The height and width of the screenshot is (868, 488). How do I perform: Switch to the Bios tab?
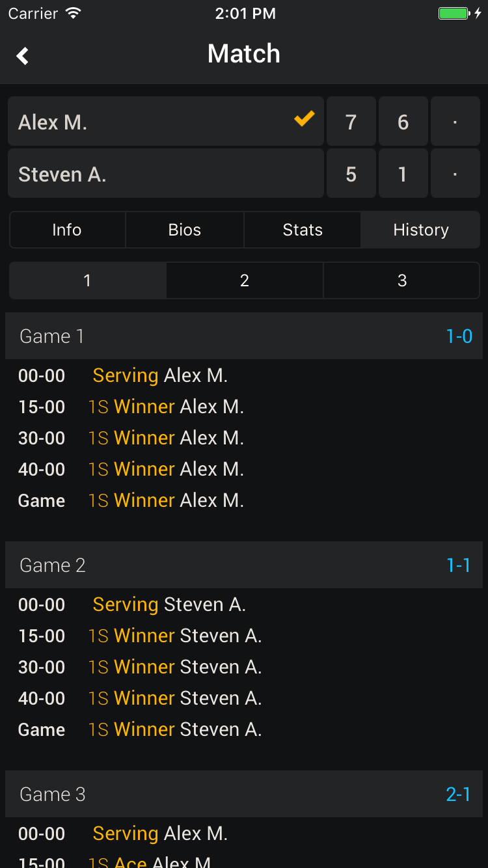[x=185, y=230]
